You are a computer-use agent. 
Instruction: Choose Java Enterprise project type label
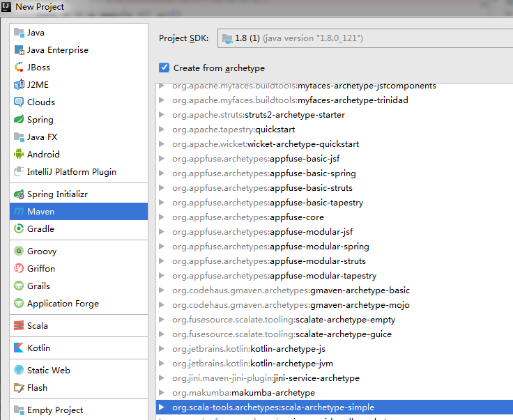(x=58, y=50)
